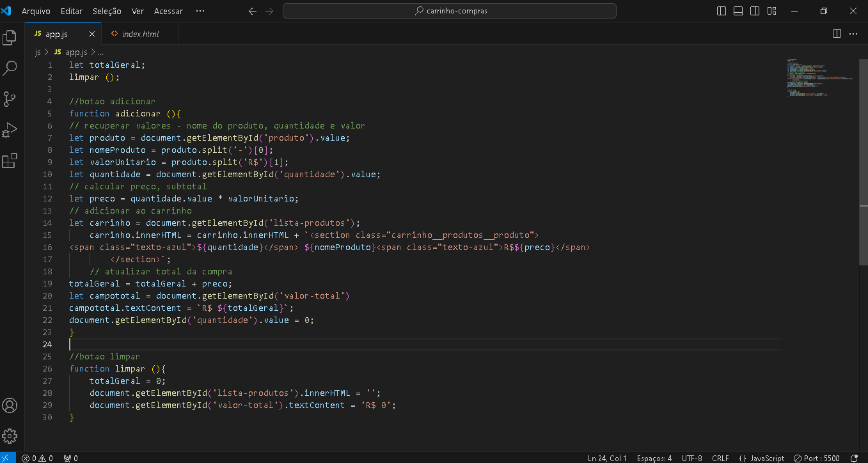
Task: Open the Source Control view
Action: coord(10,99)
